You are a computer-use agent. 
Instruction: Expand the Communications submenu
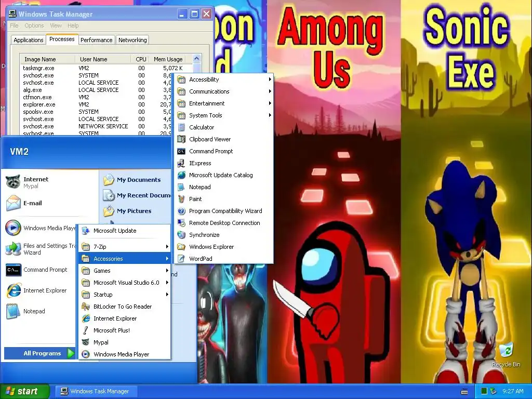[x=224, y=91]
